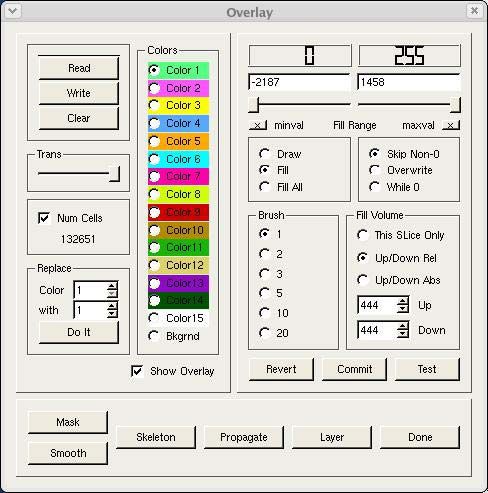The height and width of the screenshot is (493, 488).
Task: Select the Color15 radio option
Action: [x=178, y=318]
